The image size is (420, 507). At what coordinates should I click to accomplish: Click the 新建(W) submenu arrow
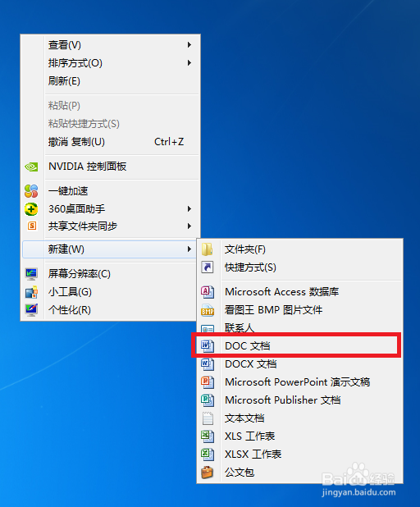(x=189, y=249)
